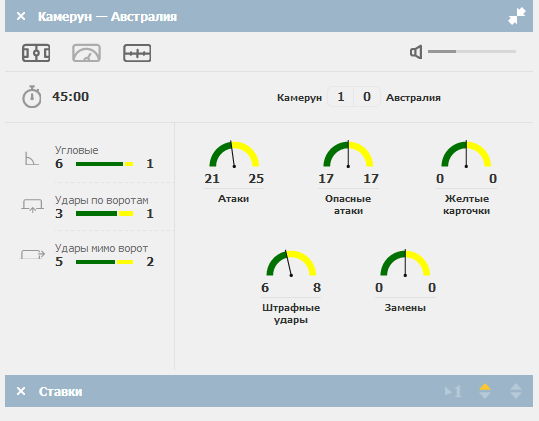
Task: Close the Камерун — Австралия panel
Action: pyautogui.click(x=21, y=16)
